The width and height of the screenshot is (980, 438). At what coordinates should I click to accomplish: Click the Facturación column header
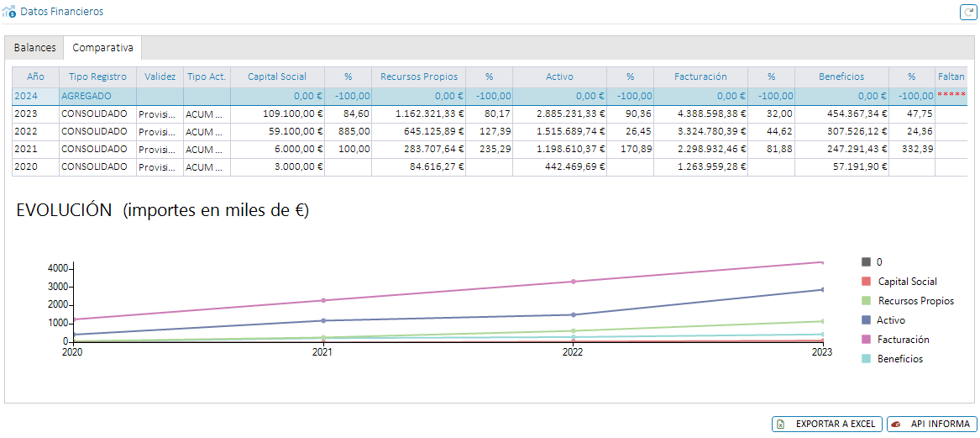pos(700,77)
